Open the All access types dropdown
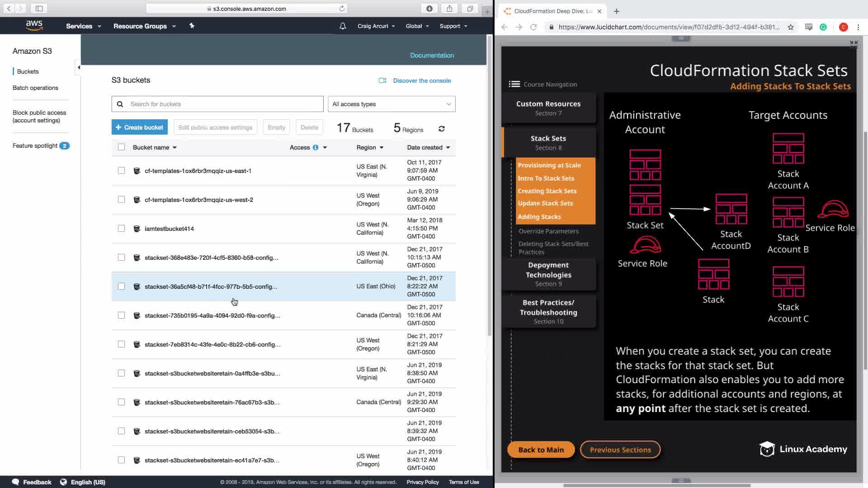 point(392,104)
